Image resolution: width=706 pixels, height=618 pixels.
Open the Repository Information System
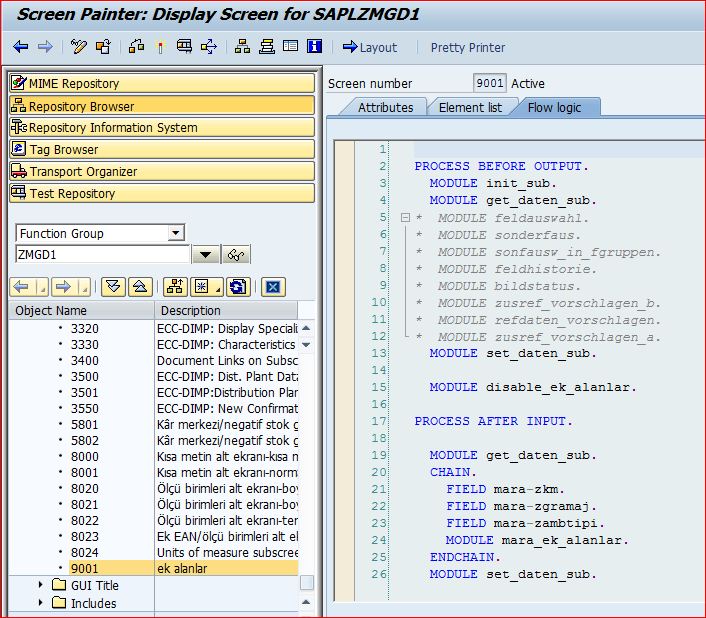162,127
